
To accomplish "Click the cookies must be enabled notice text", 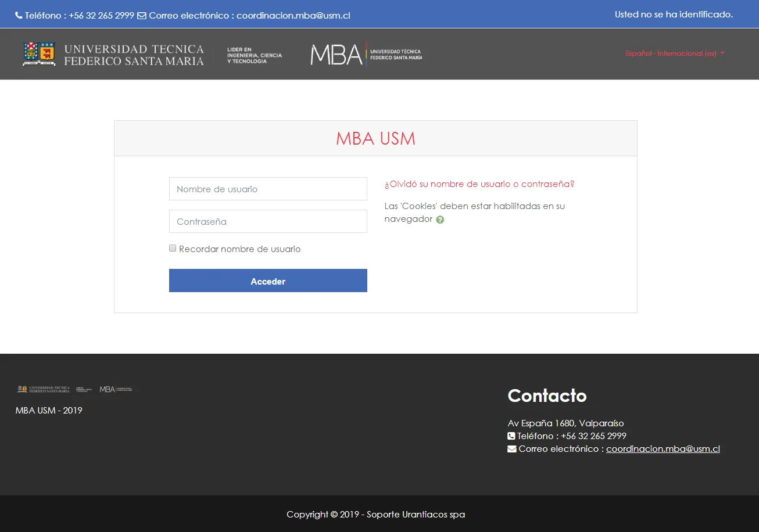I will (474, 213).
